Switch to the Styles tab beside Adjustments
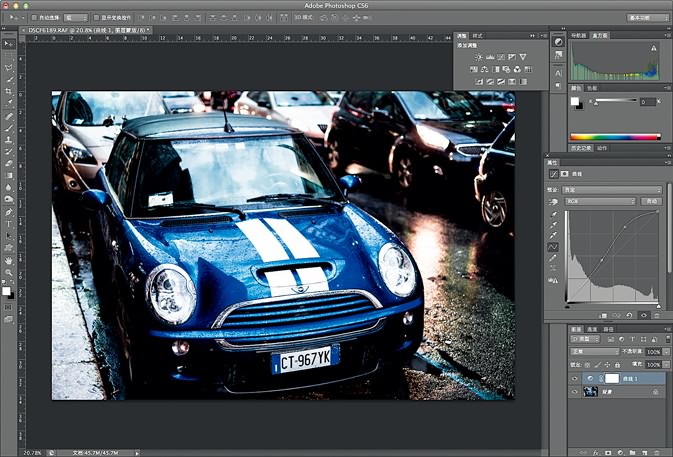Viewport: 673px width, 457px height. point(477,36)
